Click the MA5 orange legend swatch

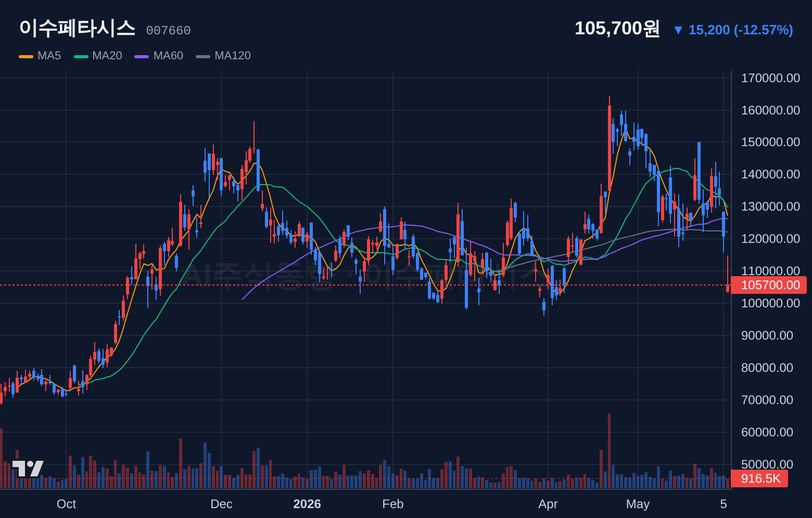[x=26, y=56]
